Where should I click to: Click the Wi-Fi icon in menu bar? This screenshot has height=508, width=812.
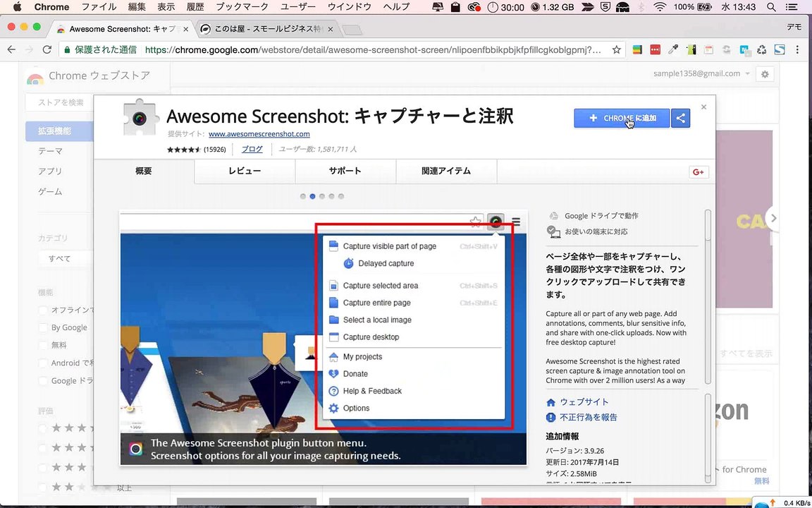[x=659, y=7]
